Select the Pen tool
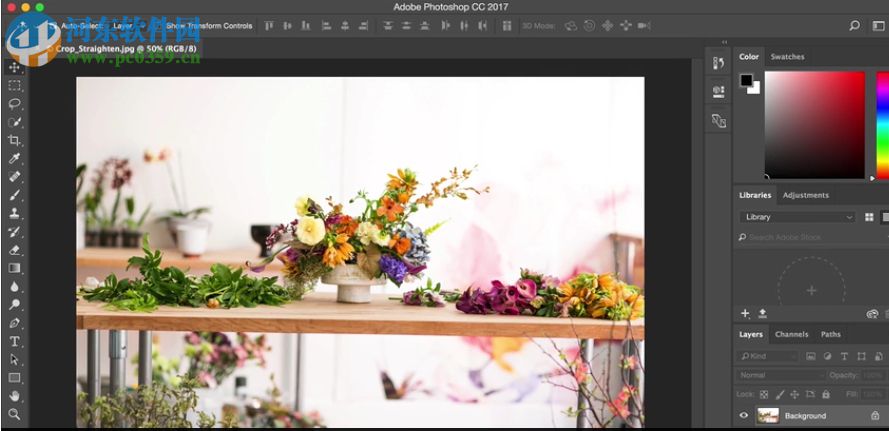 coord(14,323)
